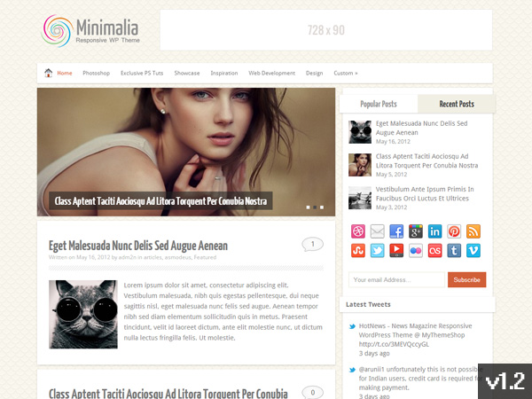Open the Exclusive PS Tuts menu item
The width and height of the screenshot is (532, 399).
[142, 73]
